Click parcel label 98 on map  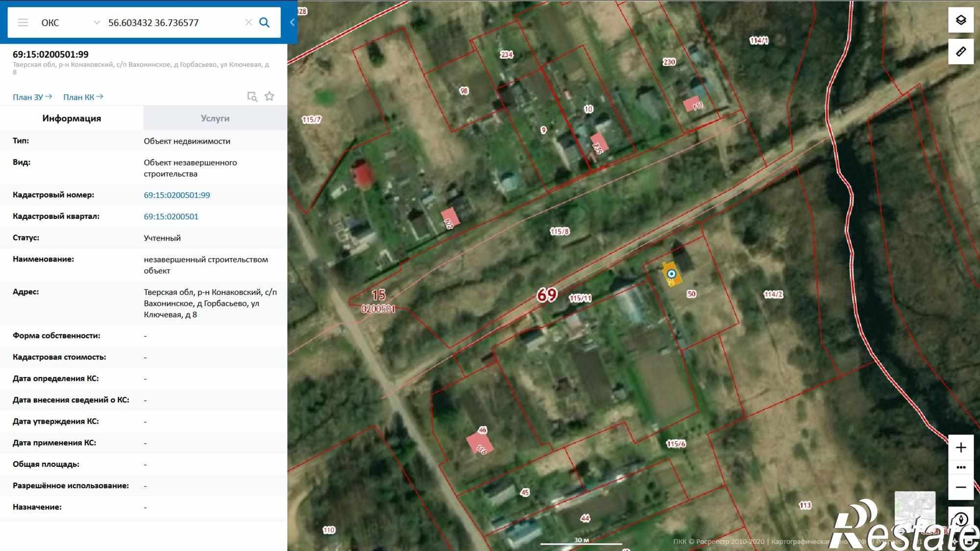[x=464, y=91]
